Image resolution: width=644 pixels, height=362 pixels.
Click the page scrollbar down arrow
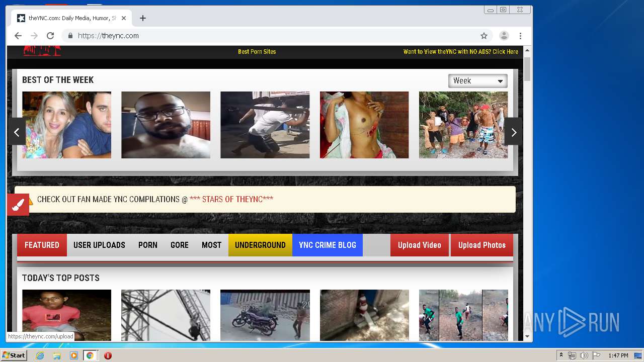point(527,336)
